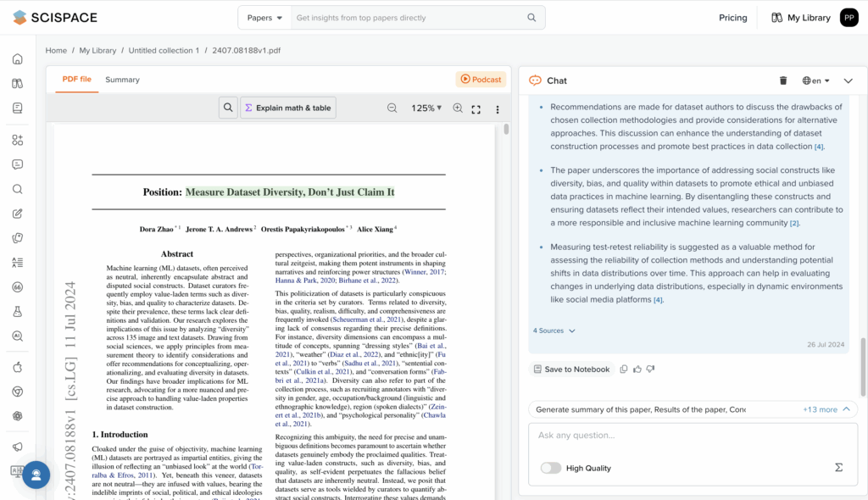Go to Home in left sidebar
This screenshot has height=500, width=868.
(17, 58)
